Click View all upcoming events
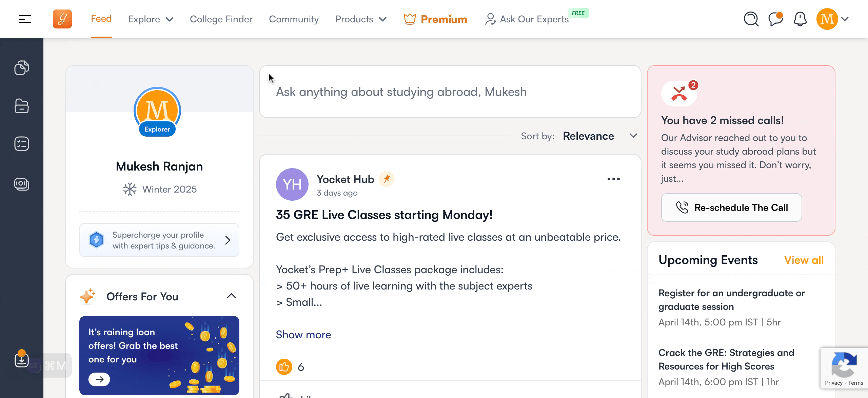This screenshot has height=398, width=868. pyautogui.click(x=804, y=260)
